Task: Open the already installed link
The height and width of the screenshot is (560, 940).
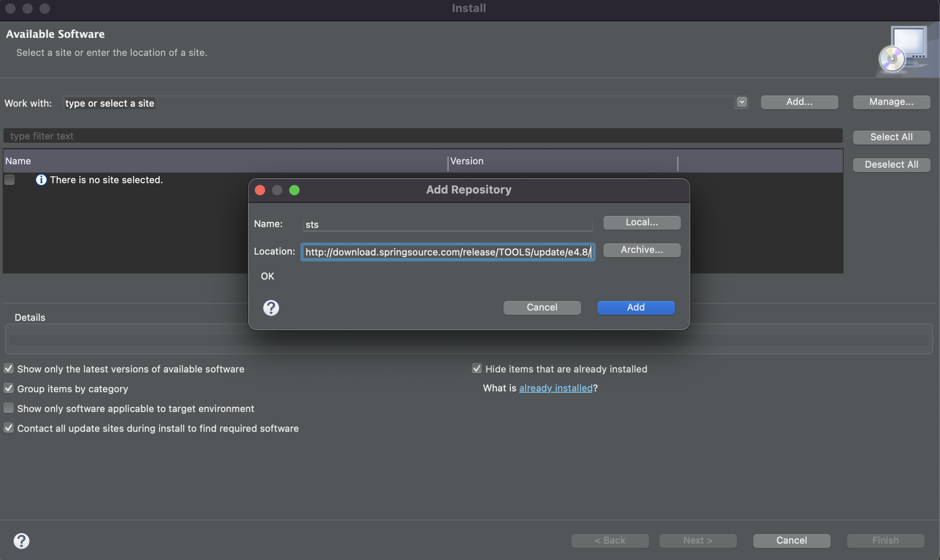Action: (556, 388)
